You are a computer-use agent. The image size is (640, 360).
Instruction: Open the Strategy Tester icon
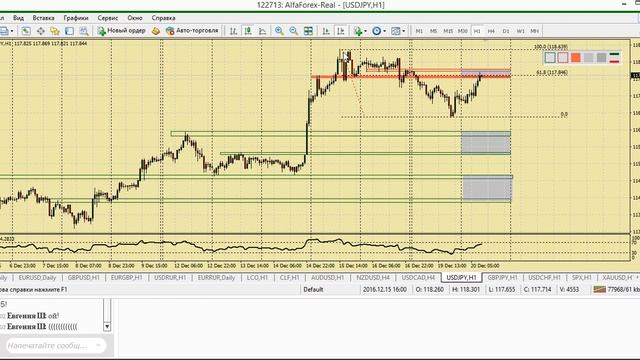pyautogui.click(x=84, y=31)
